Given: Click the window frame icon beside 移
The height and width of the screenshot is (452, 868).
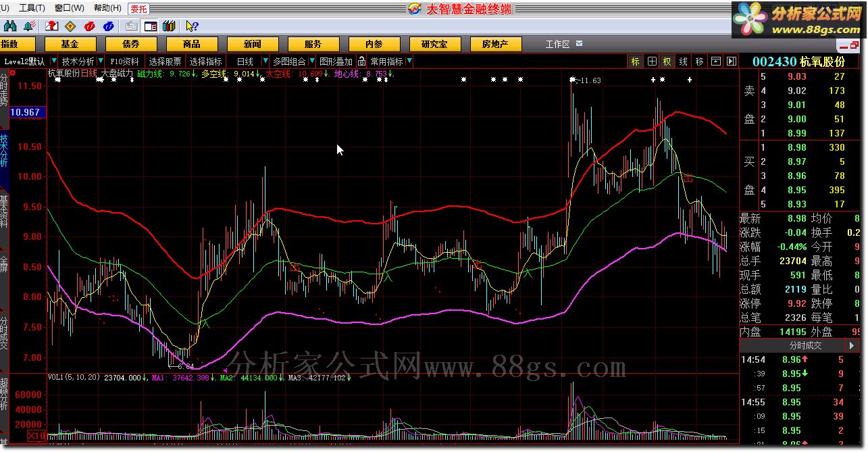Looking at the screenshot, I should click(x=716, y=61).
